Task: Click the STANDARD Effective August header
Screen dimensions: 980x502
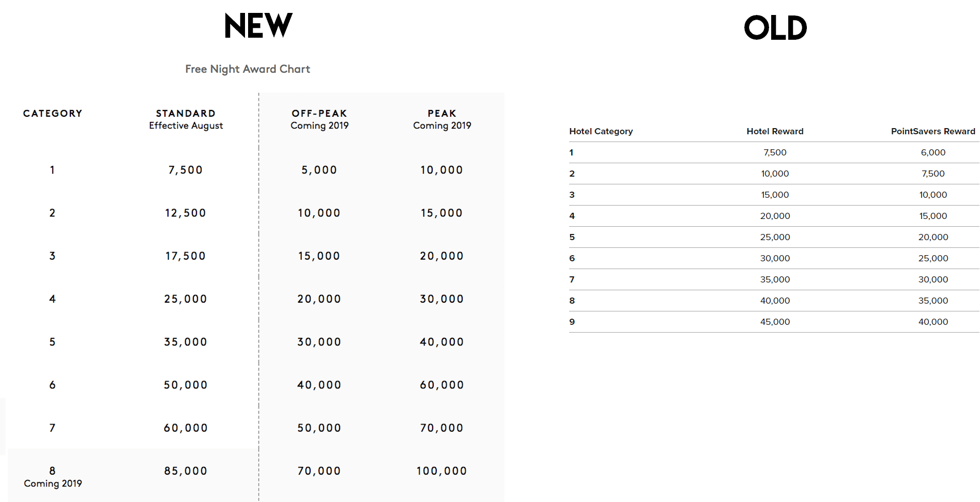Action: (x=186, y=119)
